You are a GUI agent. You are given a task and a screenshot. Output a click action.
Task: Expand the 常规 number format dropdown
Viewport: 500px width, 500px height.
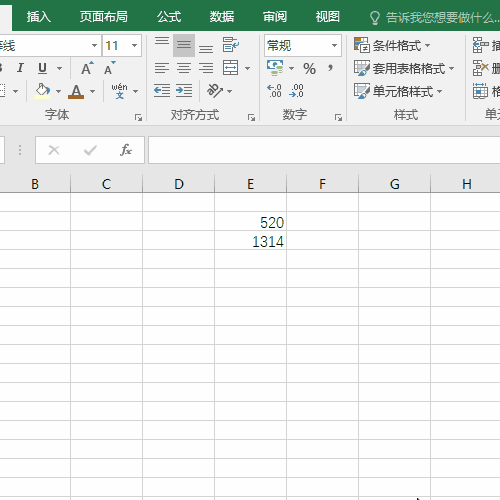coord(334,45)
